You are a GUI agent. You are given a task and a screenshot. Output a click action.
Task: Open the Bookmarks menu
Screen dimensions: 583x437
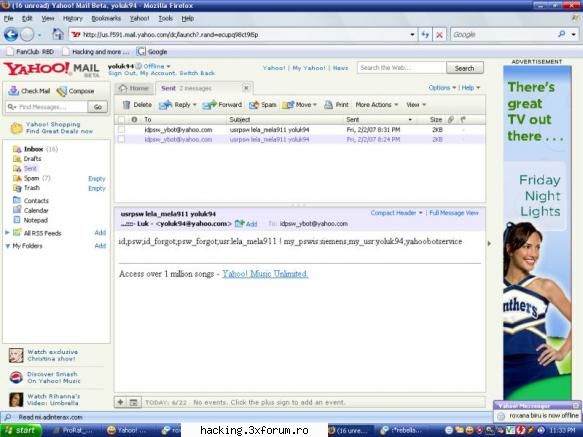tap(106, 18)
